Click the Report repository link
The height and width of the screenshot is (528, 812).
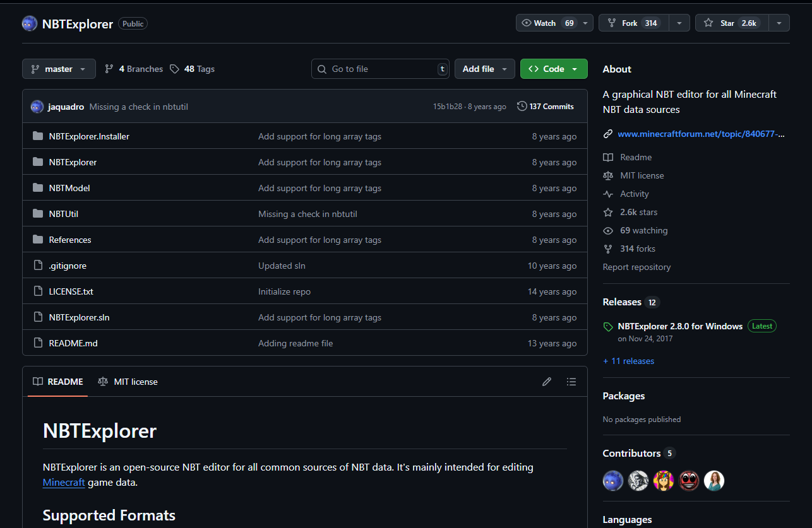(x=636, y=267)
